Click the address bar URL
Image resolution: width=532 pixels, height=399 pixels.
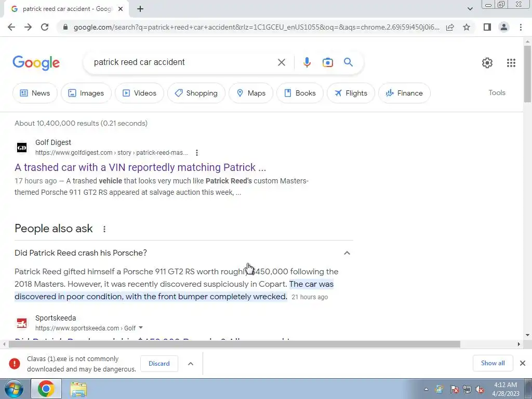257,27
